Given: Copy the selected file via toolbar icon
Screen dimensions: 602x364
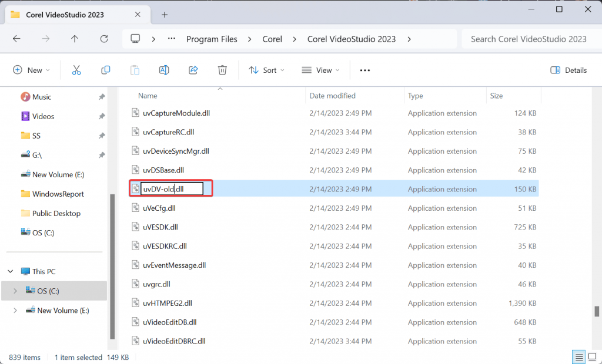Looking at the screenshot, I should 105,70.
